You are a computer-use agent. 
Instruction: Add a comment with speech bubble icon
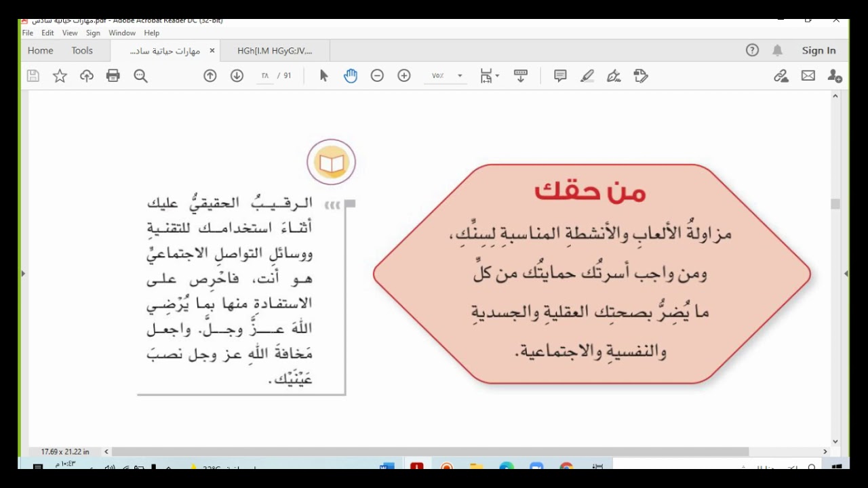(560, 76)
